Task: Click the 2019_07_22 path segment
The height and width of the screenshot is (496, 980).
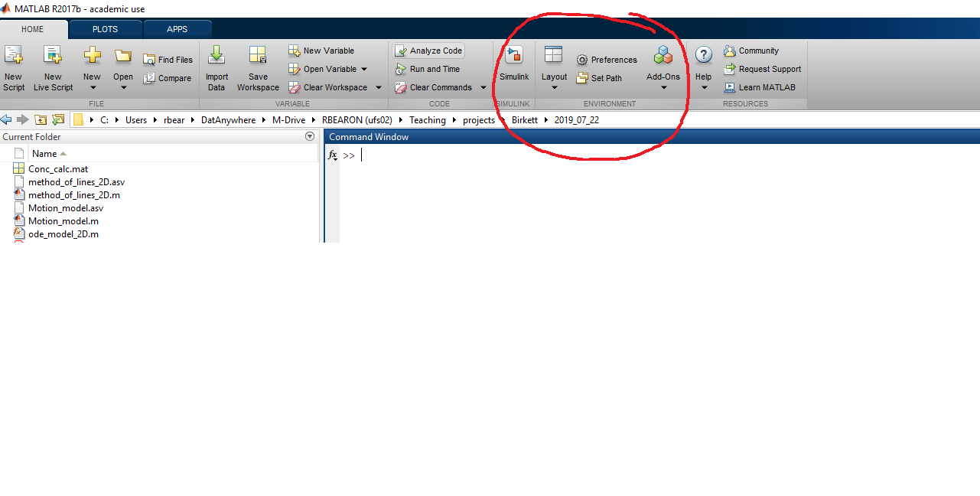Action: point(578,120)
